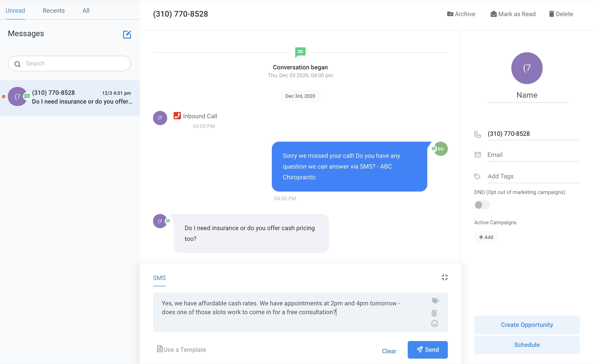Viewport: 593px width, 364px height.
Task: Click the compose new message icon
Action: coord(127,34)
